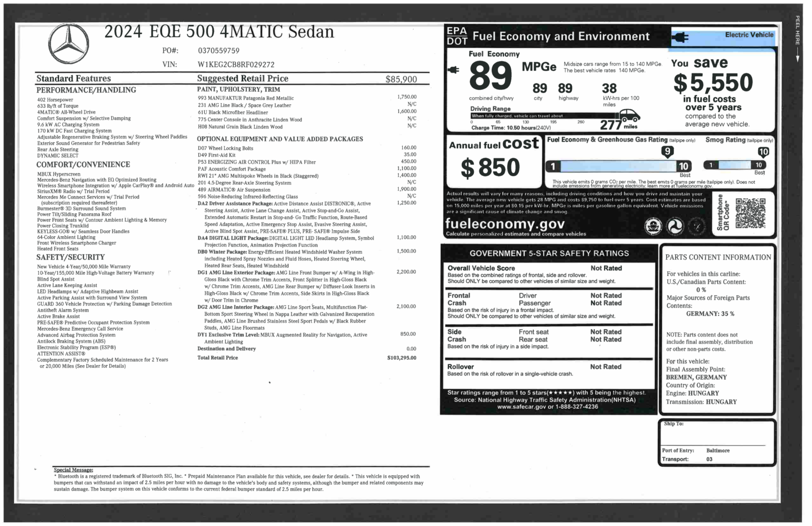The height and width of the screenshot is (526, 812).
Task: Open the fueleconomy.gov link
Action: coord(505,224)
